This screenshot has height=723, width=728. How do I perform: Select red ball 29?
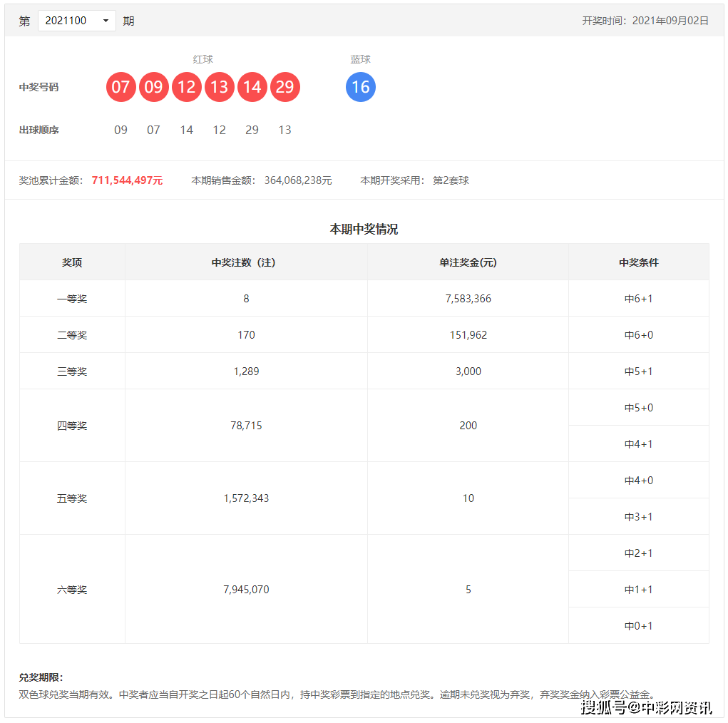click(285, 87)
